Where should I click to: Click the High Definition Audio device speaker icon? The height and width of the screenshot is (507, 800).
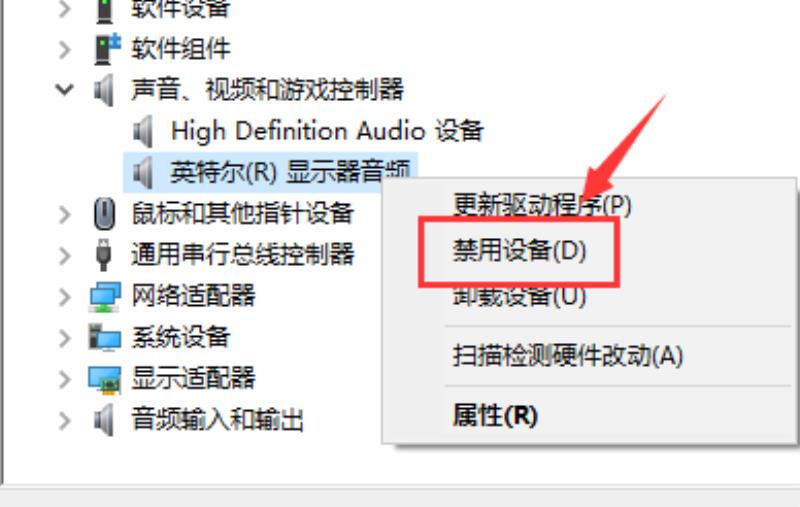[x=143, y=131]
